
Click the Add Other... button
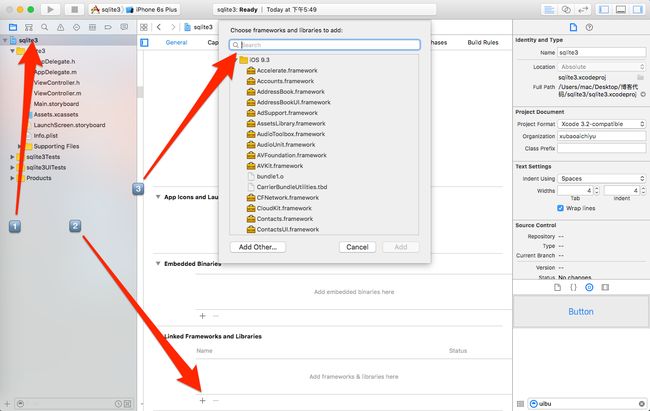click(x=257, y=247)
